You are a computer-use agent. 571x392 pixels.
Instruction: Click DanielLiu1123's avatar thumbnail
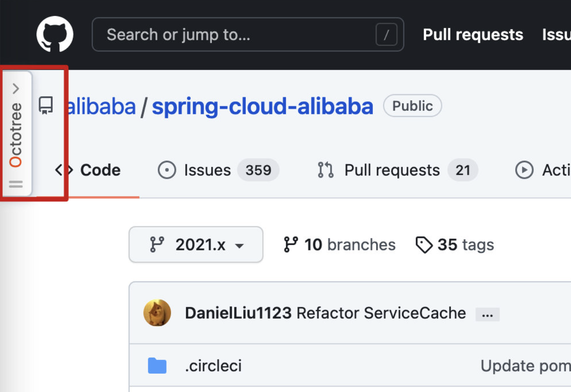(x=157, y=313)
